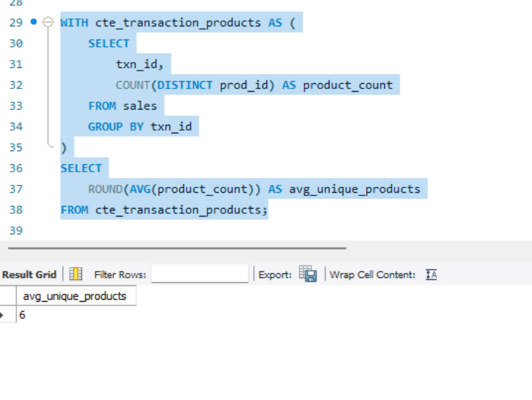Place cursor on the WITH keyword
Screen dimensions: 532x400
[74, 22]
